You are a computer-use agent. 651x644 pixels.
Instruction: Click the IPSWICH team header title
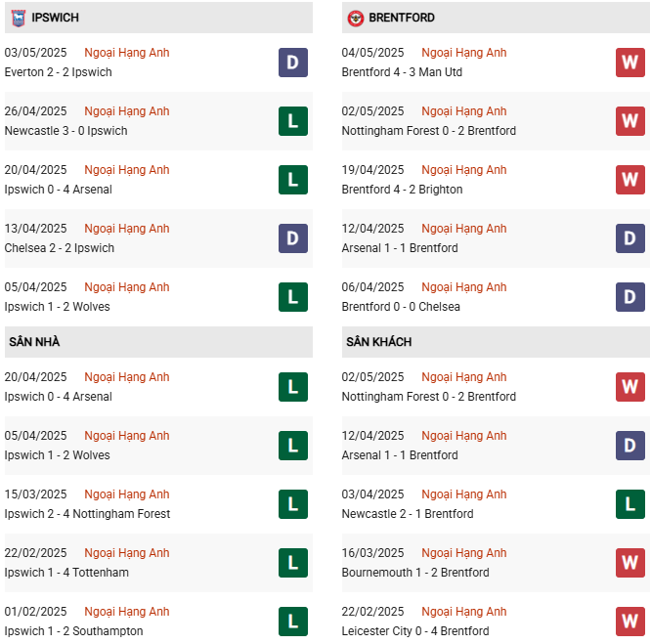[55, 18]
